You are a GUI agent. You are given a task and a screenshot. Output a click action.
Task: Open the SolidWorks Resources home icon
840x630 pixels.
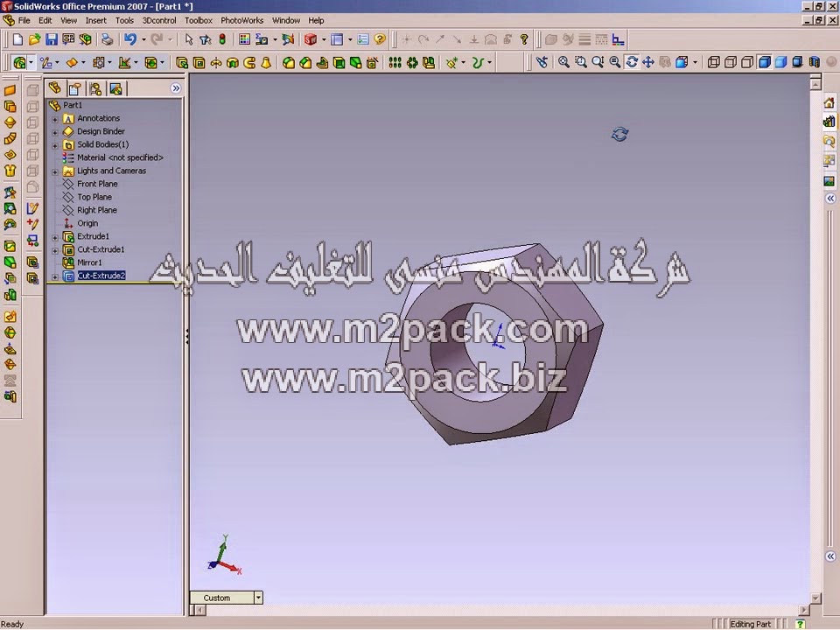coord(829,103)
